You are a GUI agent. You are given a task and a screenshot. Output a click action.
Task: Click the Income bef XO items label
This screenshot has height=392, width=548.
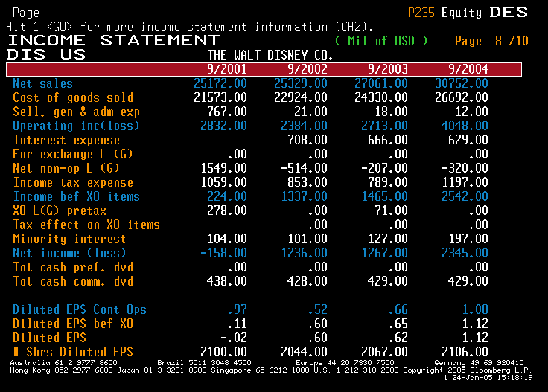[76, 196]
